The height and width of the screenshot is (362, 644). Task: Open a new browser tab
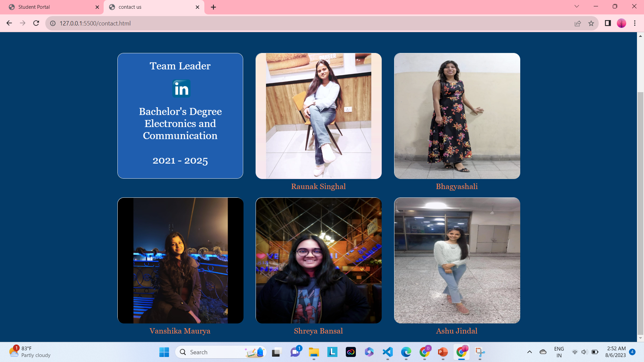(214, 7)
